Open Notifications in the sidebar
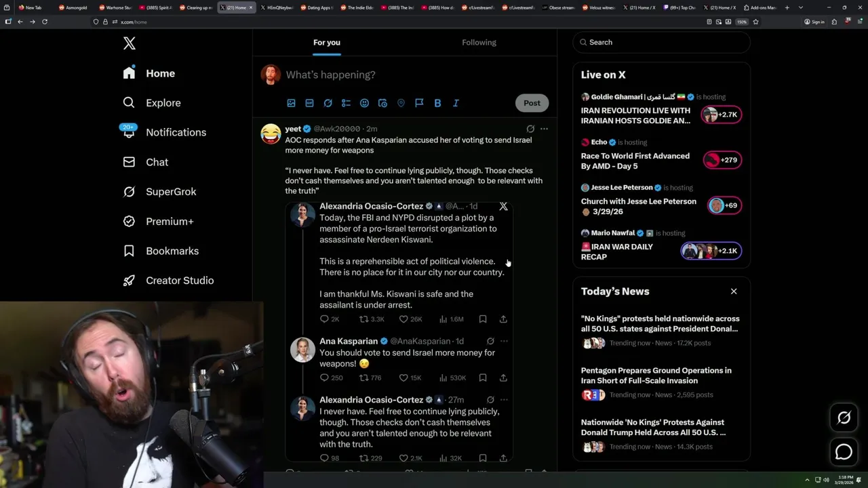This screenshot has width=868, height=488. (x=163, y=132)
